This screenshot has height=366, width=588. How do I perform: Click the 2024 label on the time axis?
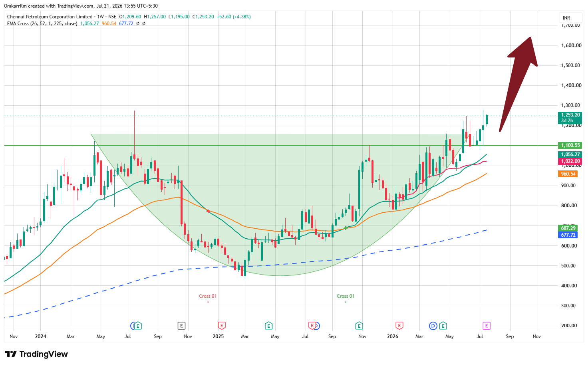click(40, 336)
